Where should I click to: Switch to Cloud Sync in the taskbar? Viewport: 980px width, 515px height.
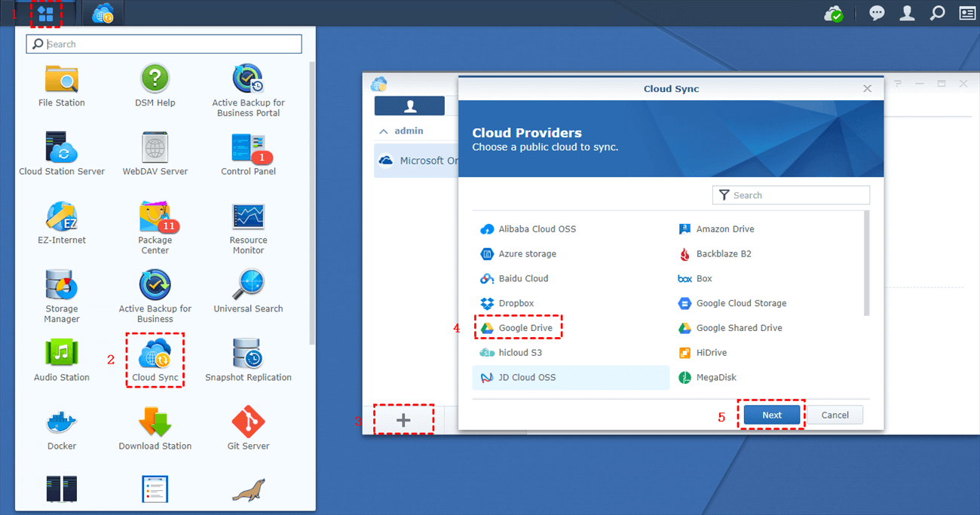(103, 14)
